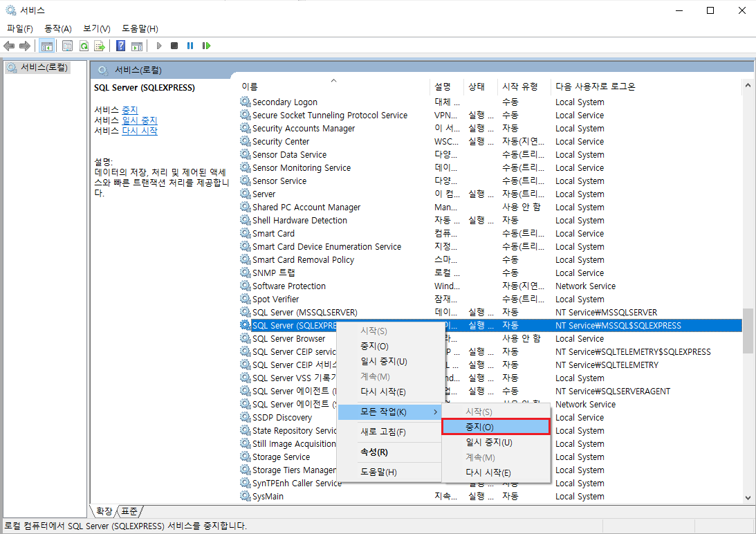Click the gear icon beside SNMP 트랩
Screen dimensions: 756x534
tap(246, 273)
